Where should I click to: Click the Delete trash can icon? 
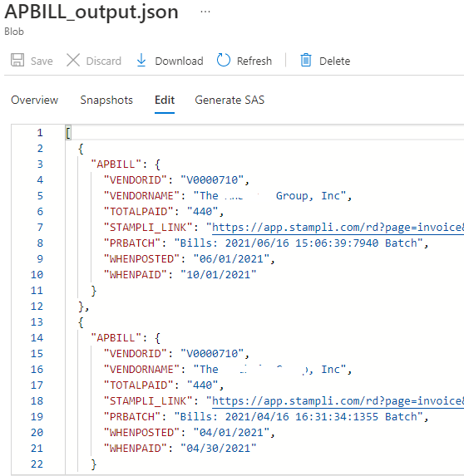click(x=306, y=60)
